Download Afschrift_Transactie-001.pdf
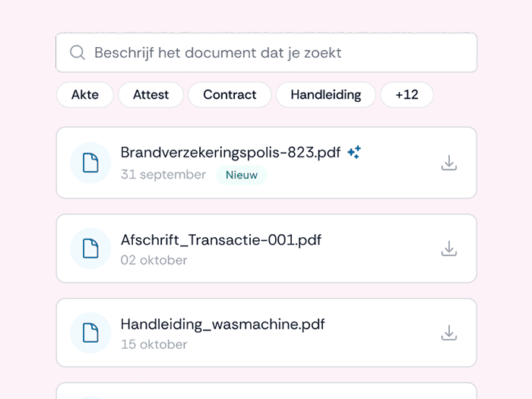Viewport: 532px width, 399px height. point(449,249)
